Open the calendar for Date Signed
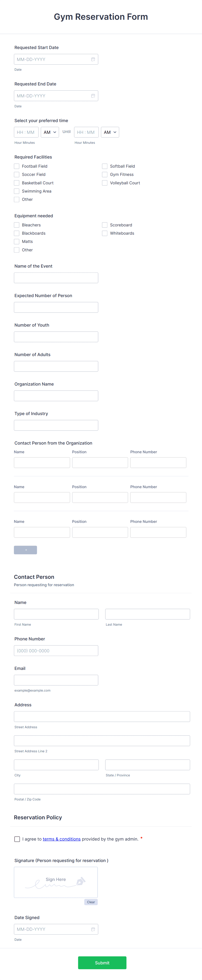This screenshot has width=202, height=980. 93,929
